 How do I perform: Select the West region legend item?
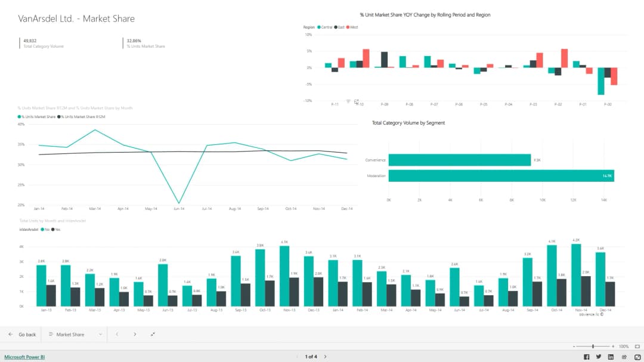coord(352,27)
